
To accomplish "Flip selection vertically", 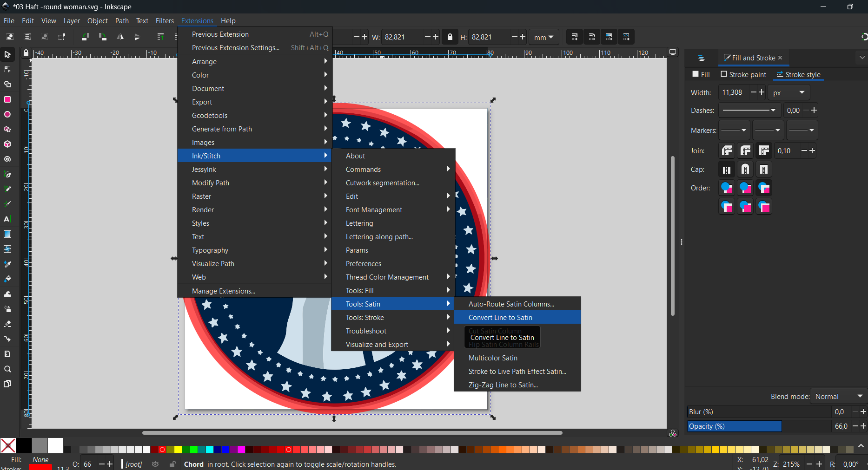I will click(137, 37).
